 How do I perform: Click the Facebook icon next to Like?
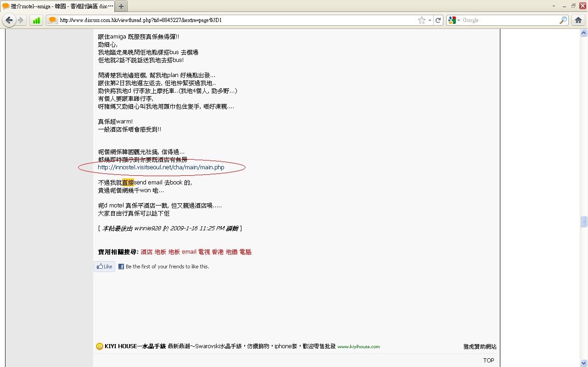[x=121, y=266]
